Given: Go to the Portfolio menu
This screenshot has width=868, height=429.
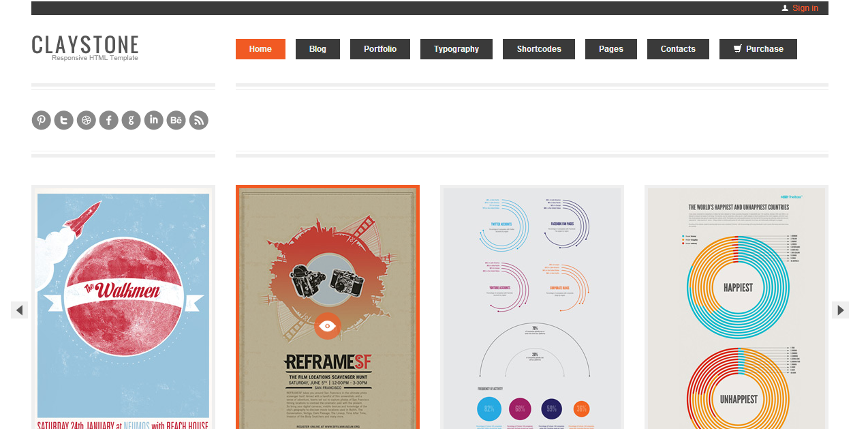Looking at the screenshot, I should pos(380,49).
